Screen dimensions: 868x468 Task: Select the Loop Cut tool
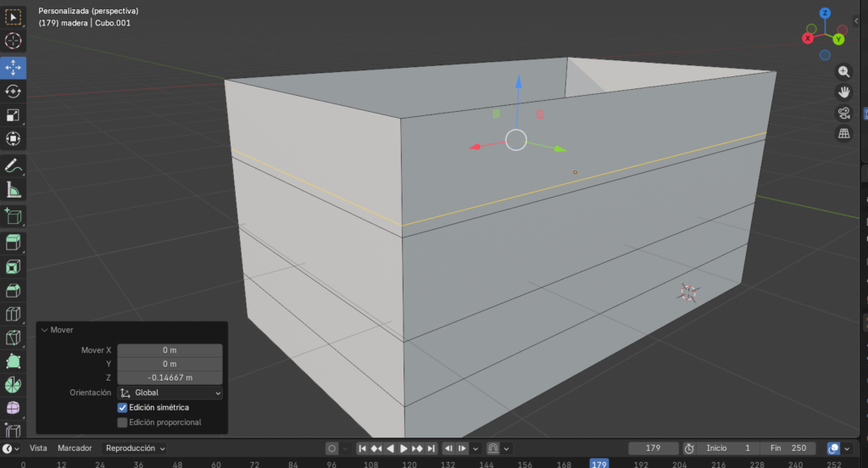pyautogui.click(x=13, y=314)
